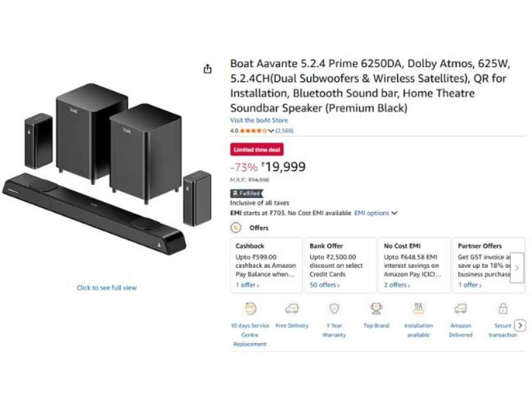Viewport: 532px width, 393px height.
Task: Click the Top Brand trophy icon
Action: (376, 309)
